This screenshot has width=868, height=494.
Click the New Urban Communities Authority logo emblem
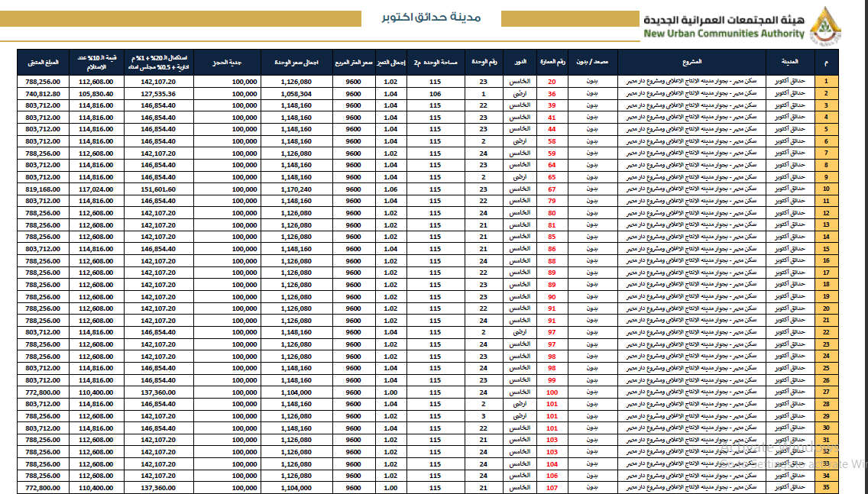click(825, 25)
